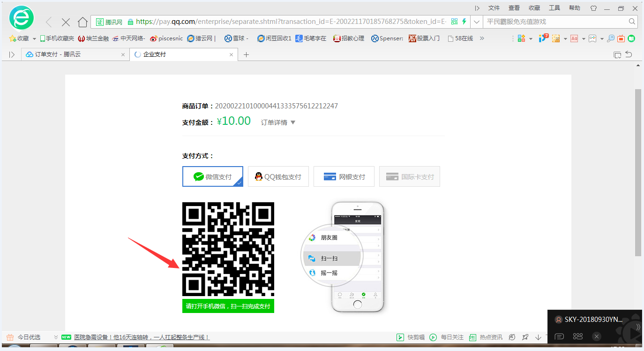Open the 中天网络- bookmark

128,38
